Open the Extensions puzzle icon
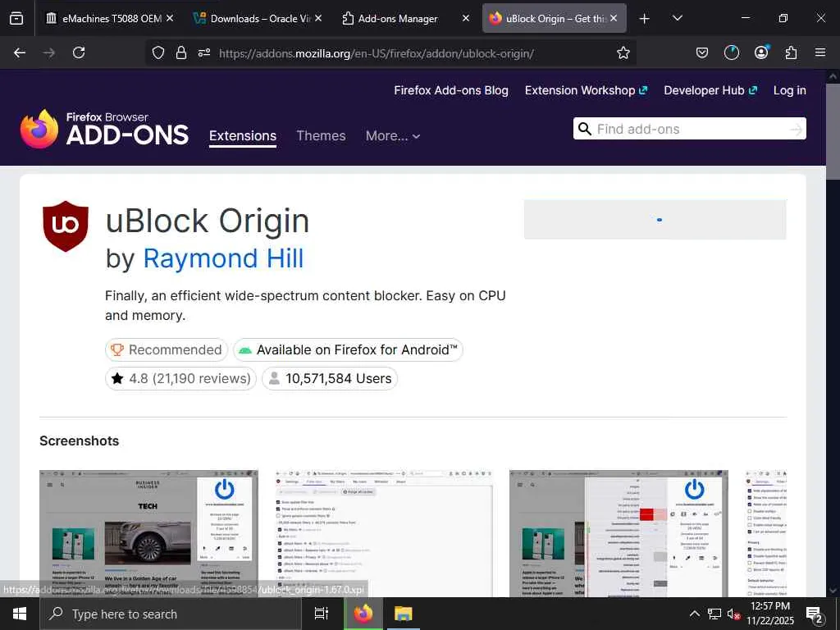840x630 pixels. 791,52
